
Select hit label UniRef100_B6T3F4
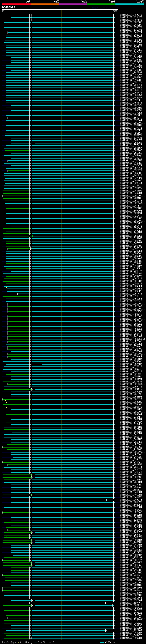click(131, 67)
